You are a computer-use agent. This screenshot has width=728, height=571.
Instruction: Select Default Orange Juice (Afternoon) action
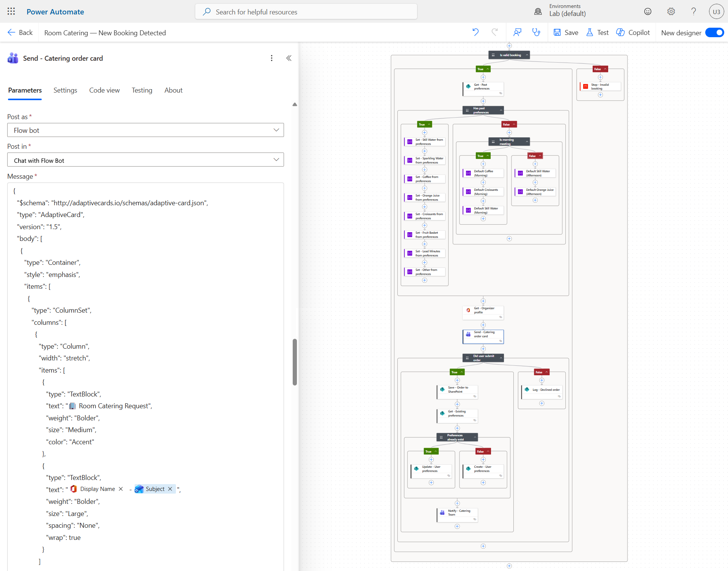535,192
